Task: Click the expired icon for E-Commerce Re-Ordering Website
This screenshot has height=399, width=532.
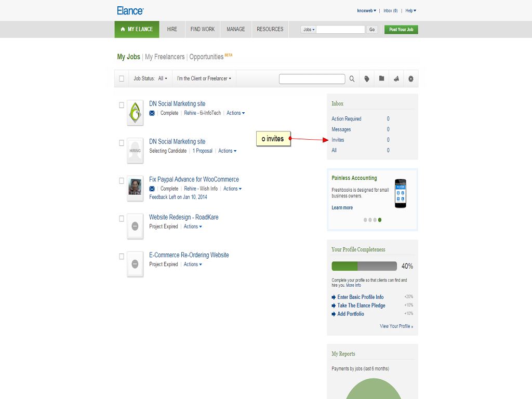Action: tap(135, 264)
